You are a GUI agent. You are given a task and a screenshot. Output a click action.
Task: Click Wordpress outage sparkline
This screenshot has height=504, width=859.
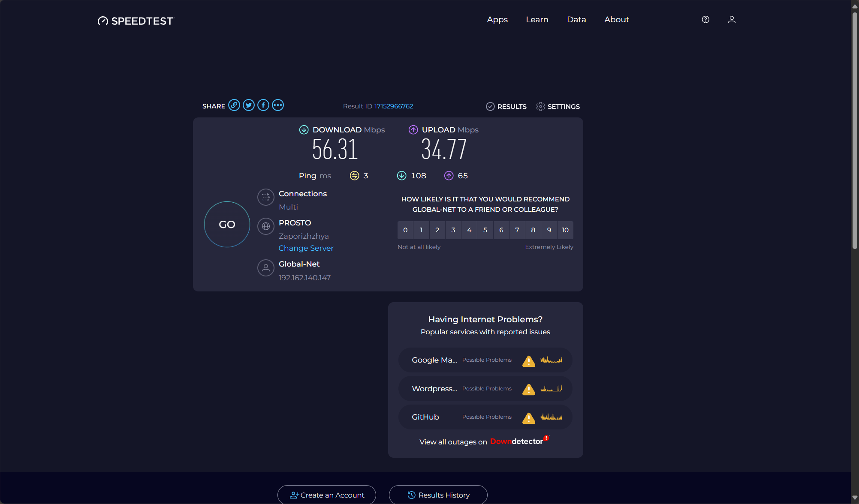pyautogui.click(x=551, y=388)
